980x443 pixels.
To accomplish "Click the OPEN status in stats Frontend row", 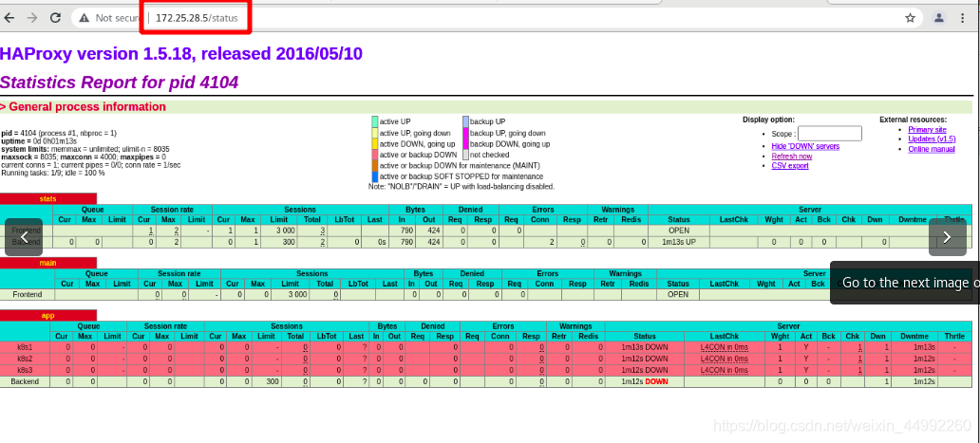I will click(x=678, y=231).
